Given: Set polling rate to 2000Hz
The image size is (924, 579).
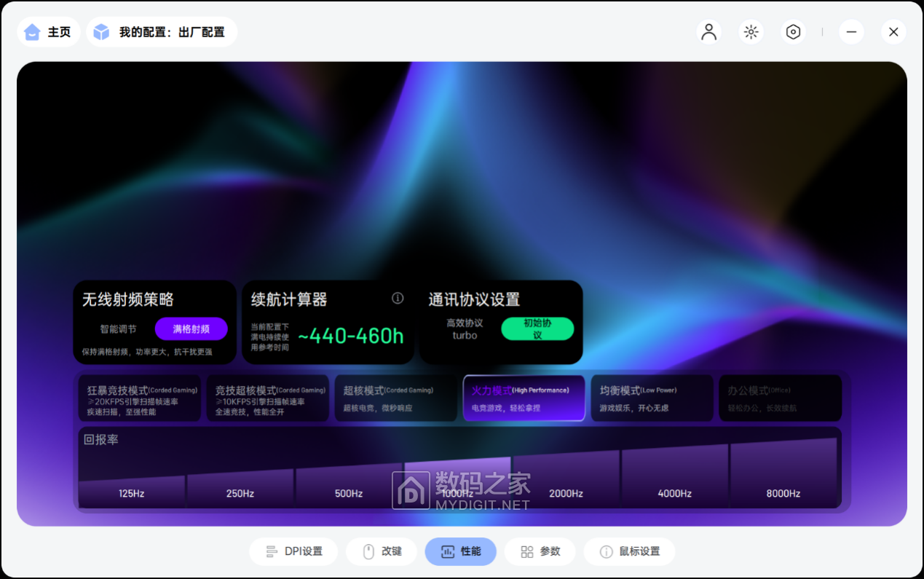Looking at the screenshot, I should tap(566, 480).
